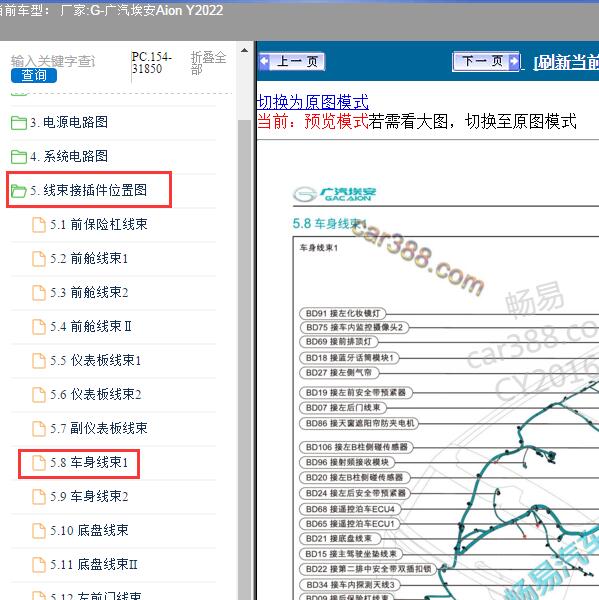
Task: Click connector label BD19 接左前安全带预紧器
Action: click(x=356, y=392)
